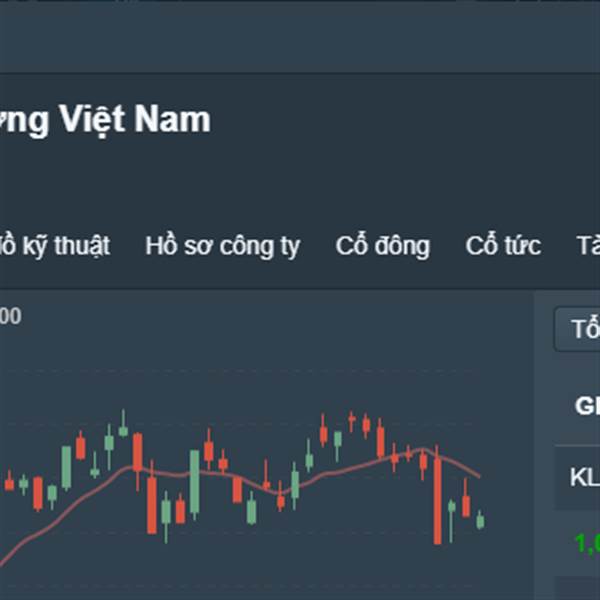Click the price axis label ending in 00
Image resolution: width=600 pixels, height=600 pixels.
click(x=11, y=316)
